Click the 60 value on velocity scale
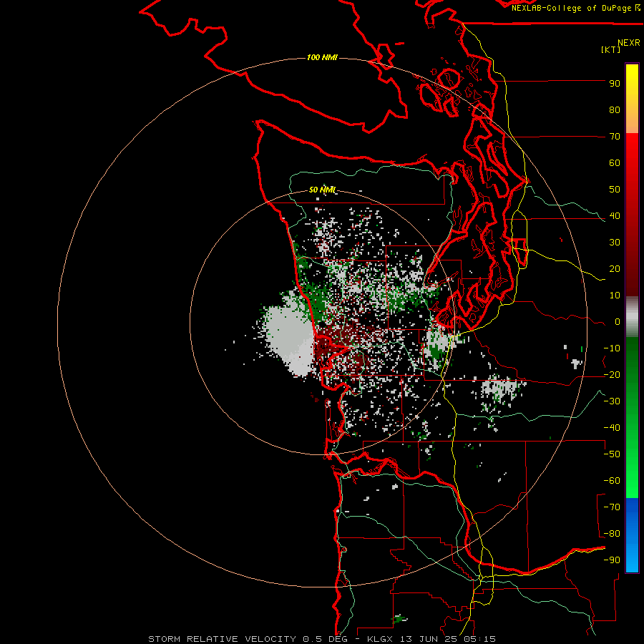 [x=615, y=163]
